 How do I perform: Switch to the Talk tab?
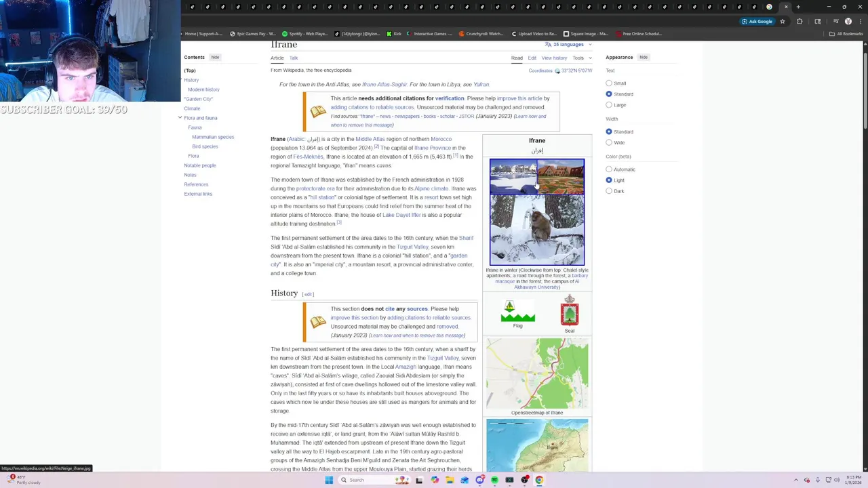[294, 58]
